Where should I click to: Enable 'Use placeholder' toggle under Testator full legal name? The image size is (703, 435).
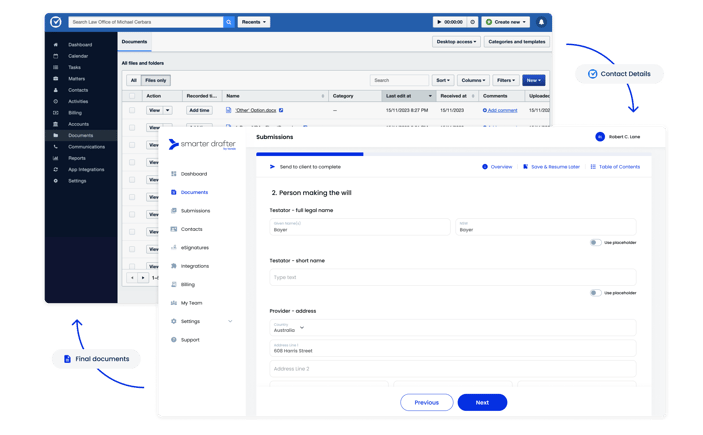click(595, 242)
